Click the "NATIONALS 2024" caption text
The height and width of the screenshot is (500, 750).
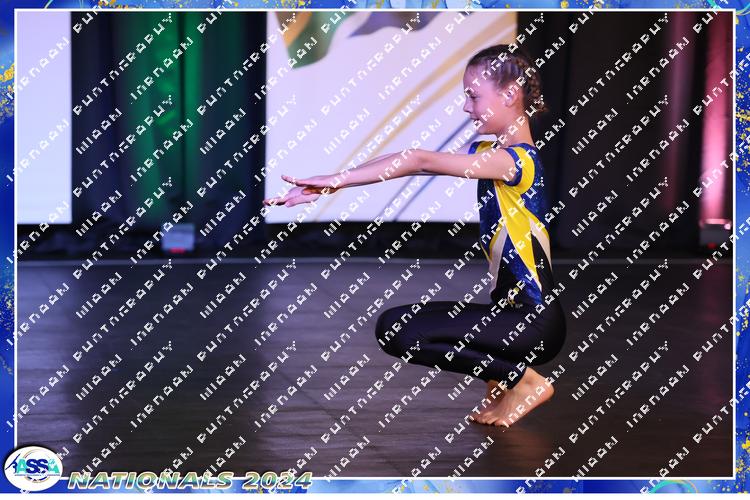coord(190,480)
